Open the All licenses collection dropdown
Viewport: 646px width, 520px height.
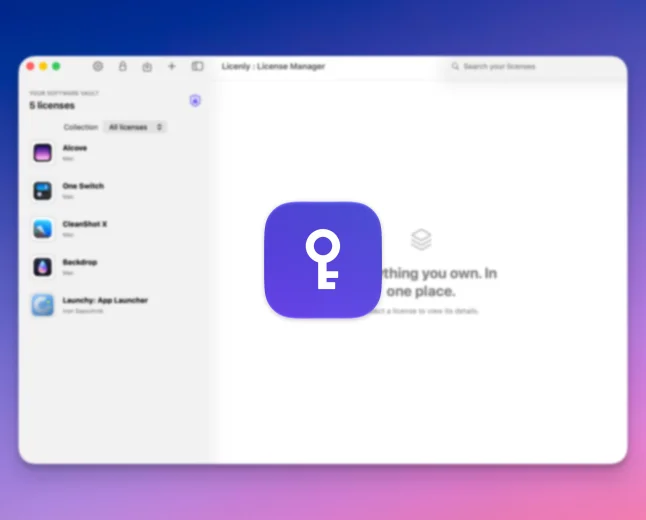point(135,127)
